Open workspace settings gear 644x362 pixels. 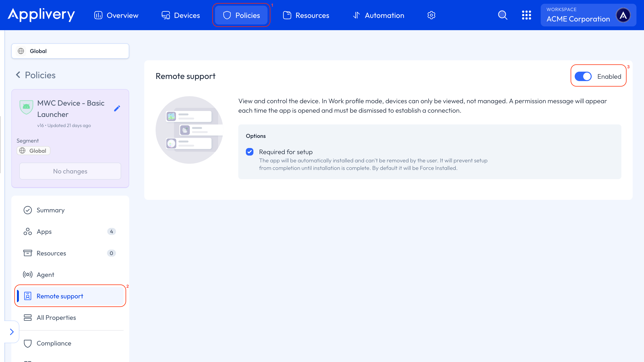click(431, 15)
